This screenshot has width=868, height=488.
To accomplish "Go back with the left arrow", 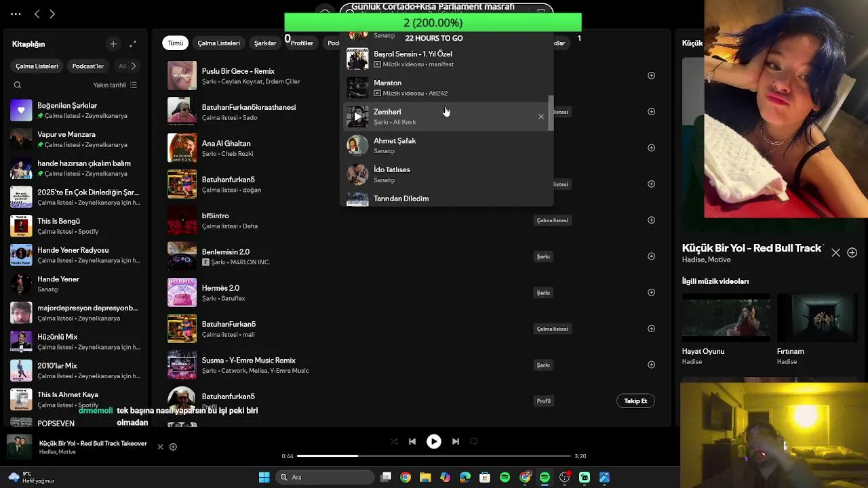I will [37, 14].
